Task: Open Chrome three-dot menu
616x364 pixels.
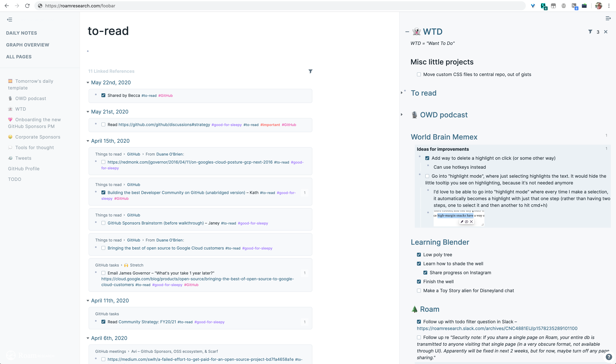Action: point(609,6)
